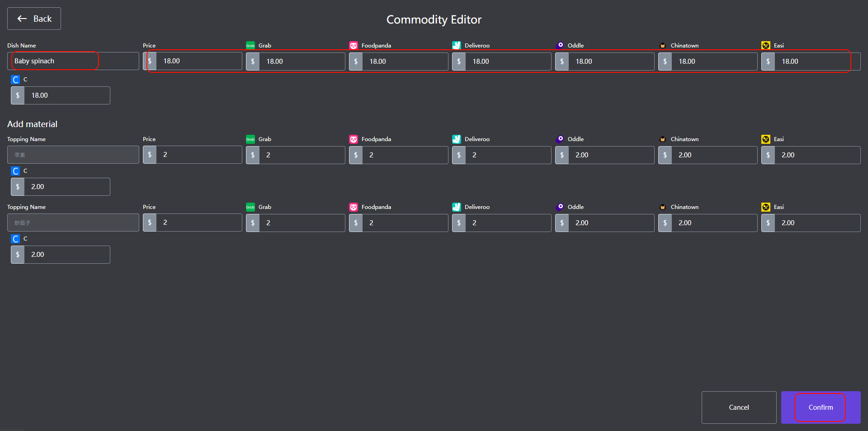
Task: Select the dish Grab price input
Action: (x=301, y=62)
